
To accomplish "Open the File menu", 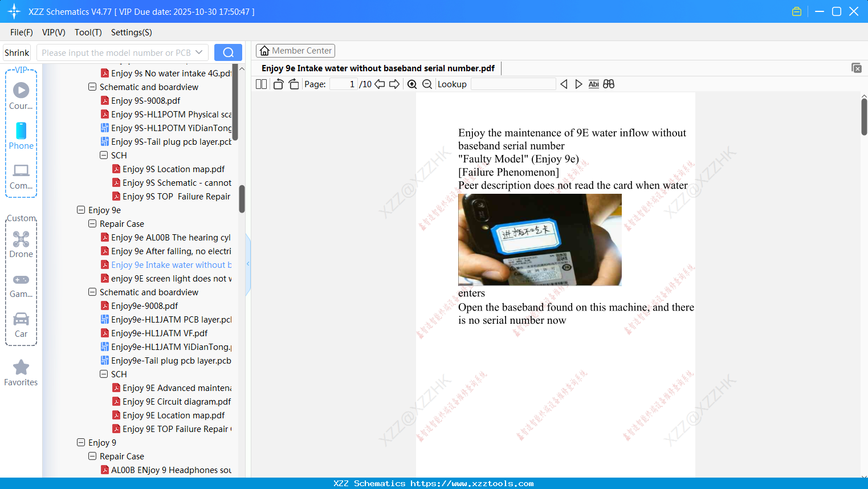I will point(22,32).
